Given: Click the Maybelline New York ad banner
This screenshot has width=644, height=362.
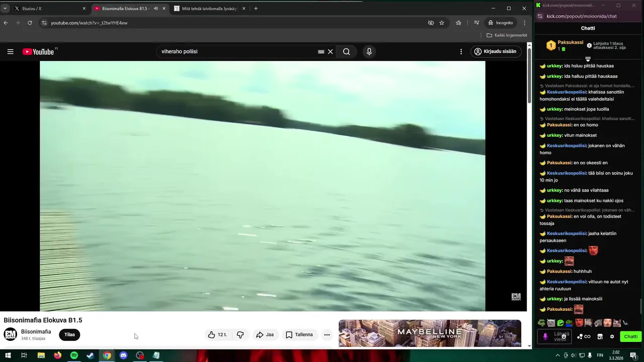Looking at the screenshot, I should click(430, 333).
